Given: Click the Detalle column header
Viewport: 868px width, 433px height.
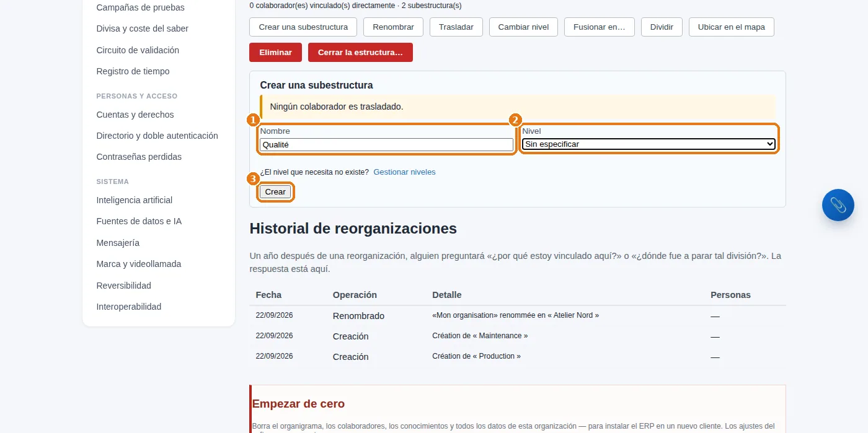Looking at the screenshot, I should tap(447, 295).
